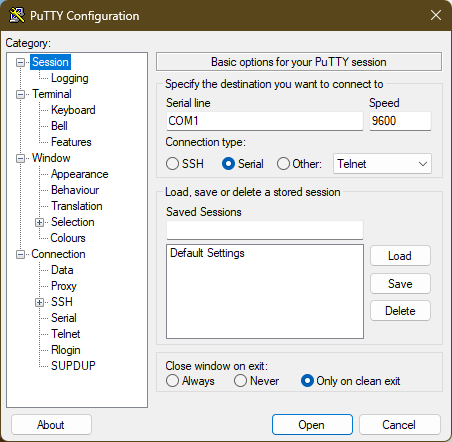Collapse the Terminal tree node

pos(21,94)
